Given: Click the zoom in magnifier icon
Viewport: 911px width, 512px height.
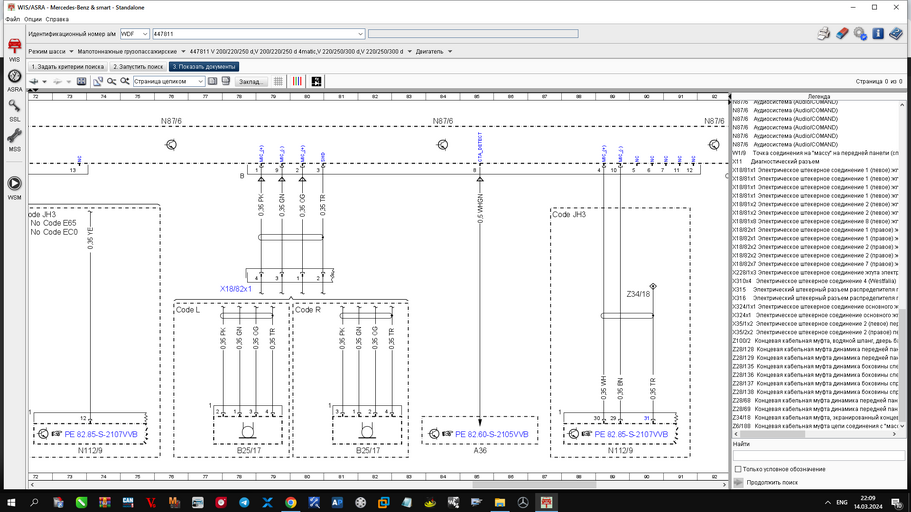Looking at the screenshot, I should click(125, 81).
